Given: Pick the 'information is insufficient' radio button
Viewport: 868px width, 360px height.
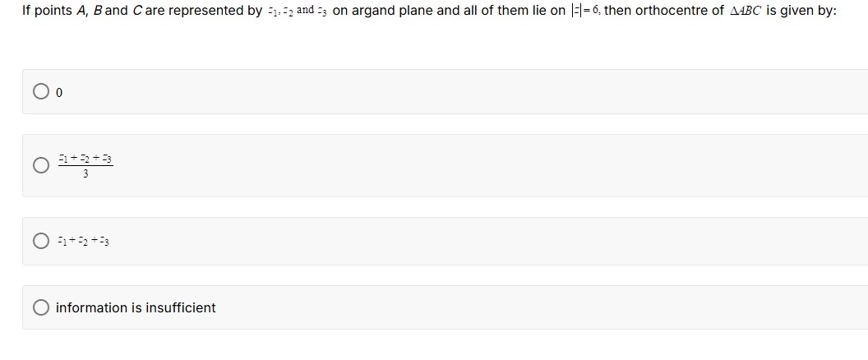Looking at the screenshot, I should pyautogui.click(x=40, y=307).
